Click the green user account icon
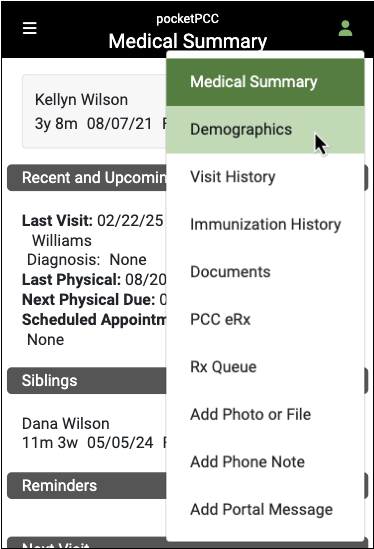 (x=345, y=28)
